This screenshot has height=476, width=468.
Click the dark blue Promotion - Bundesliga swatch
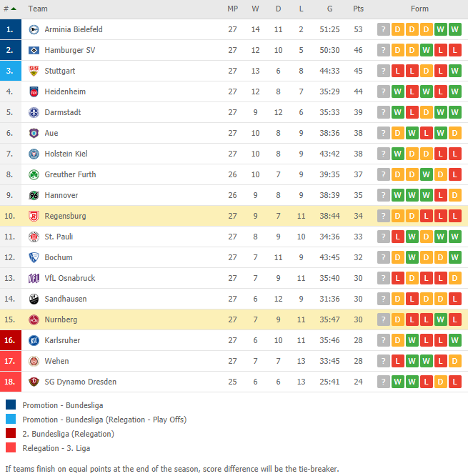(11, 405)
